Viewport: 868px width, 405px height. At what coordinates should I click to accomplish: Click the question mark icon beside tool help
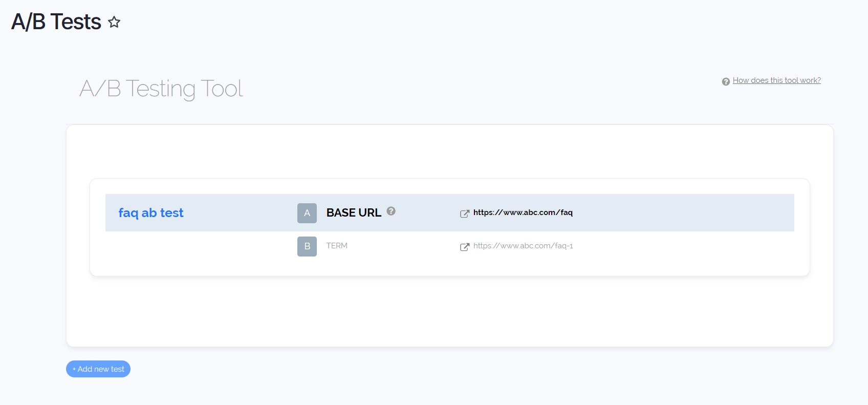(x=726, y=81)
